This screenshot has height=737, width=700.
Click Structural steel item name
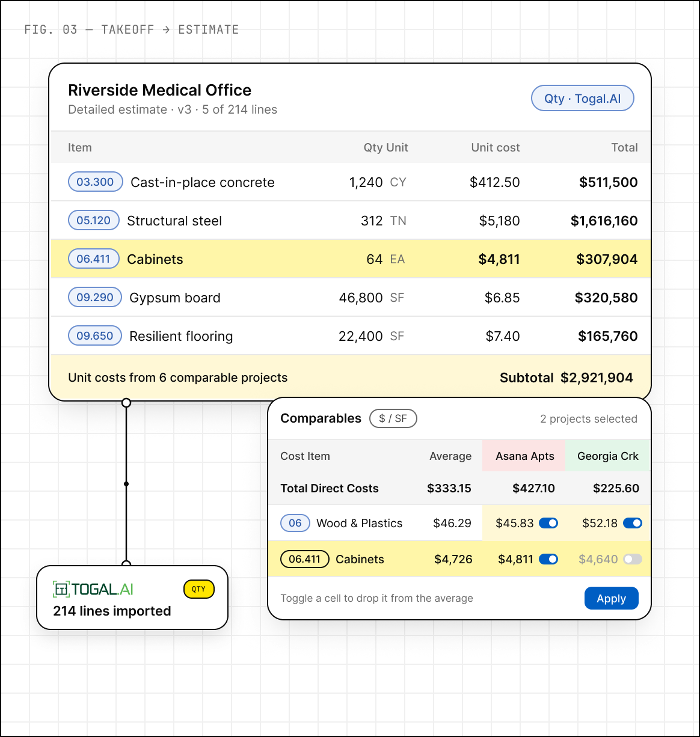pos(174,221)
